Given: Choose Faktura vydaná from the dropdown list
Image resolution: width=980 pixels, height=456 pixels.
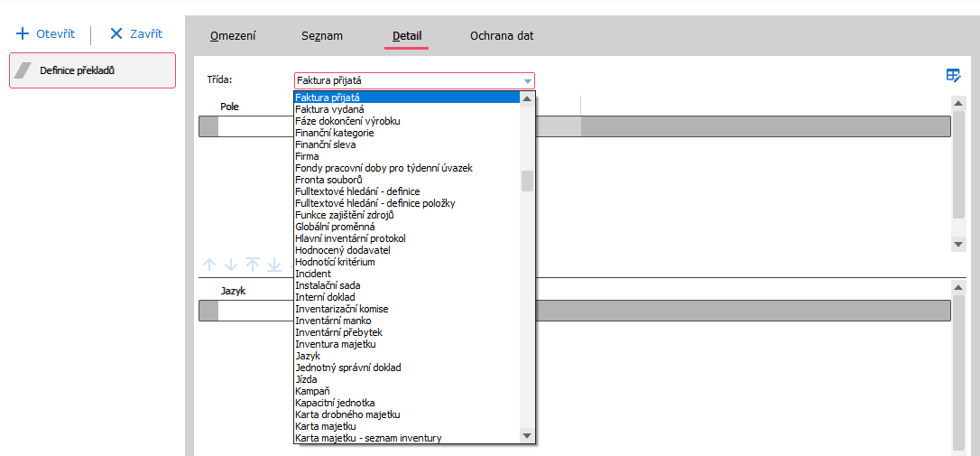Looking at the screenshot, I should pos(329,109).
